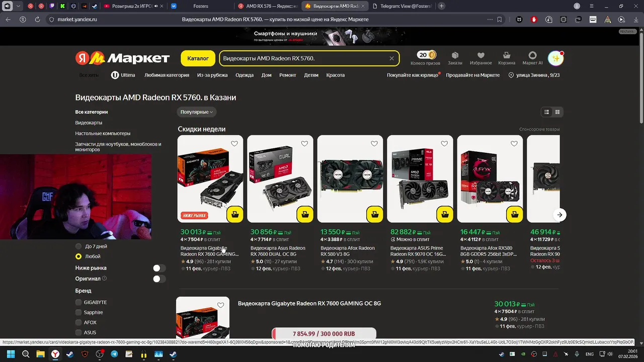Open Покупайте как юрлицо link
The height and width of the screenshot is (362, 644).
coord(413,75)
